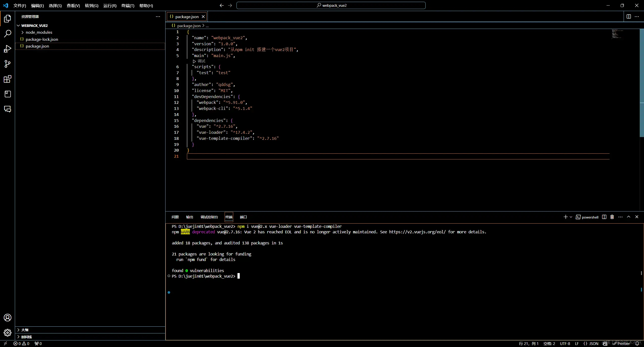This screenshot has height=347, width=644.
Task: Open new terminal profile dropdown arrow
Action: 571,217
